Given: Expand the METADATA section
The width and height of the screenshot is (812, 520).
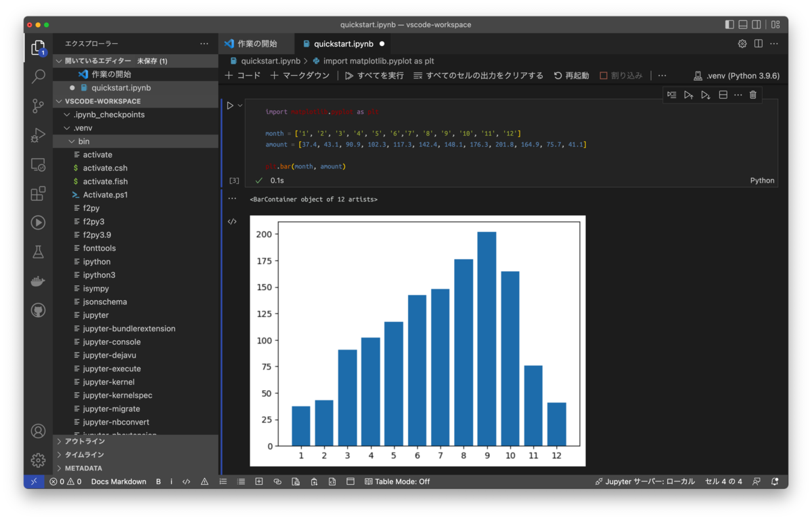Looking at the screenshot, I should tap(135, 468).
